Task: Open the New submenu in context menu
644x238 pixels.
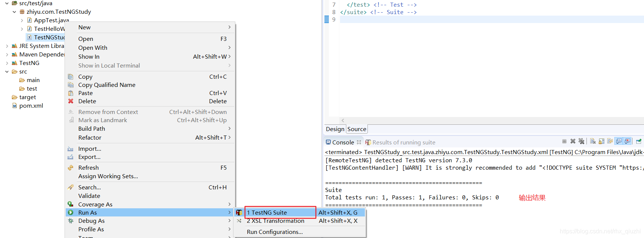Action: [x=150, y=27]
